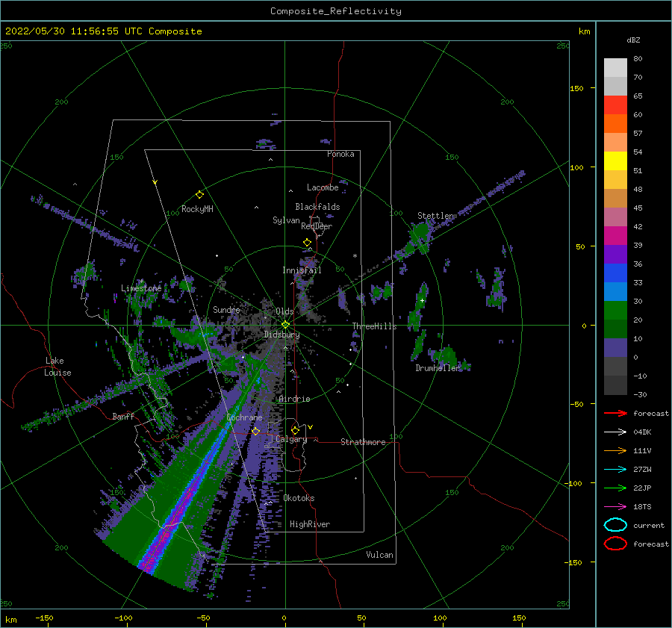Click the cyan current ellipse icon
The width and height of the screenshot is (672, 628).
[x=615, y=525]
